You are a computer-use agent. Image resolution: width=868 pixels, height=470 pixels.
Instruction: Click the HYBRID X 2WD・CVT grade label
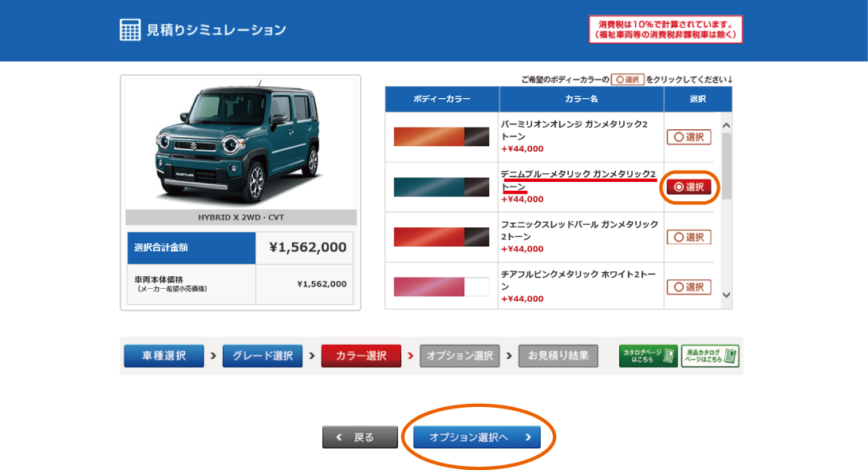(241, 217)
